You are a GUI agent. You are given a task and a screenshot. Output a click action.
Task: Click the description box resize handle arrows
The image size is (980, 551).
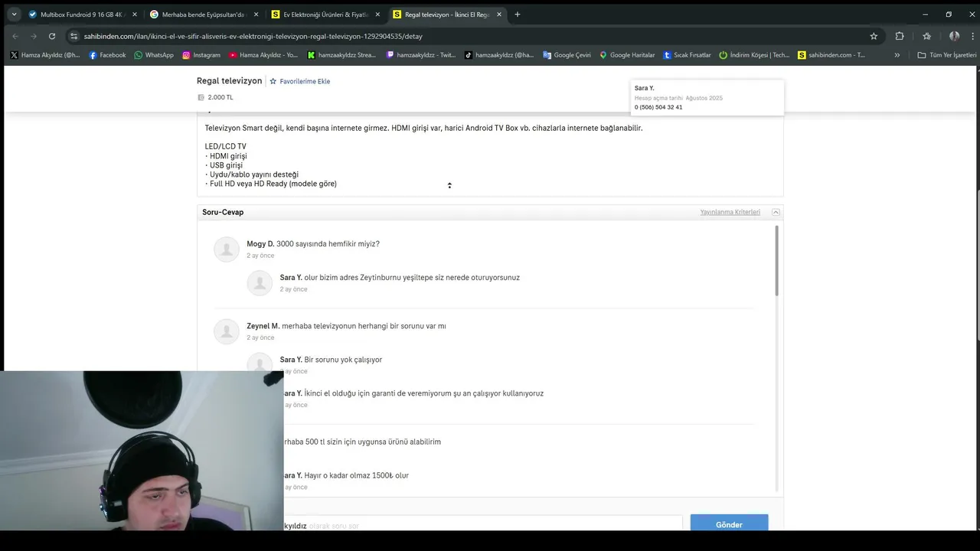449,185
